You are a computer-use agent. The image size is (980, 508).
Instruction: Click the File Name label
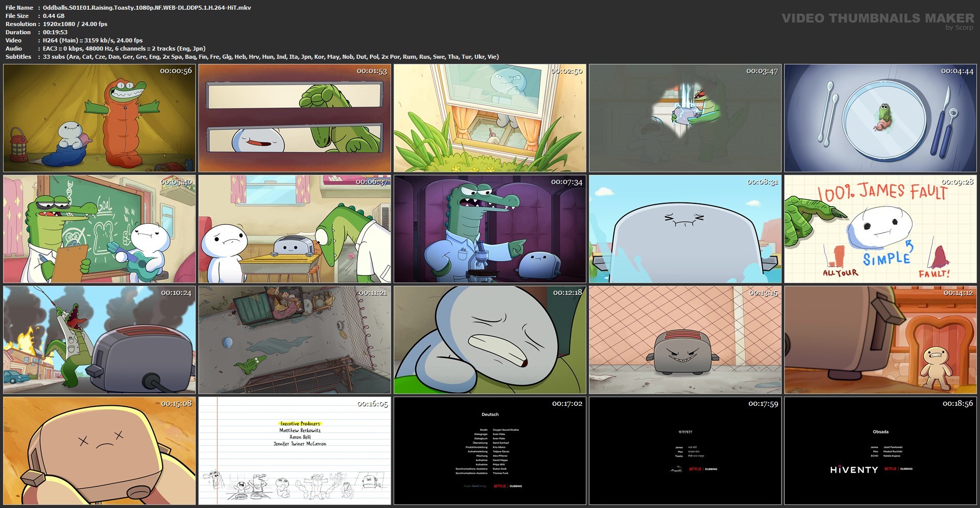click(19, 8)
